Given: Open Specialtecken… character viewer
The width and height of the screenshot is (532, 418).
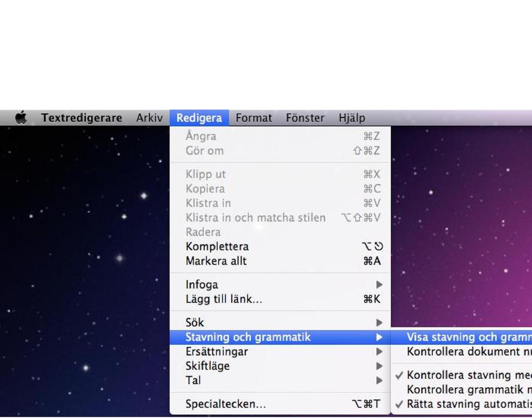Looking at the screenshot, I should pyautogui.click(x=280, y=404).
